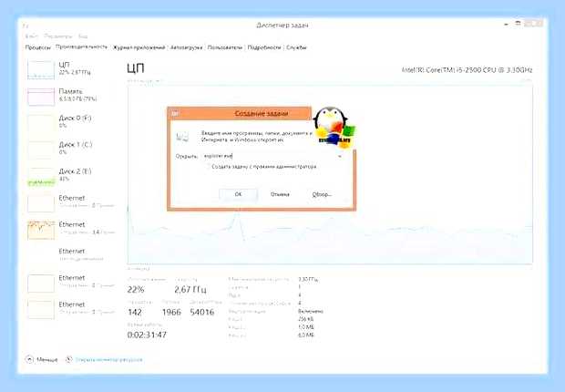
Task: Select Диск 2 (E:) in the sidebar
Action: pos(70,176)
